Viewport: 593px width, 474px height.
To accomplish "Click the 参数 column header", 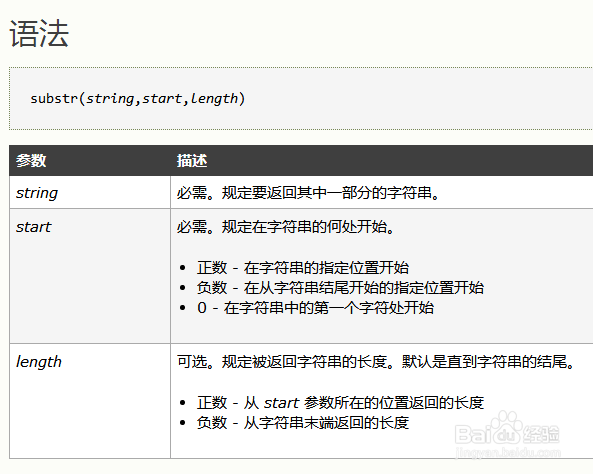I will [31, 160].
